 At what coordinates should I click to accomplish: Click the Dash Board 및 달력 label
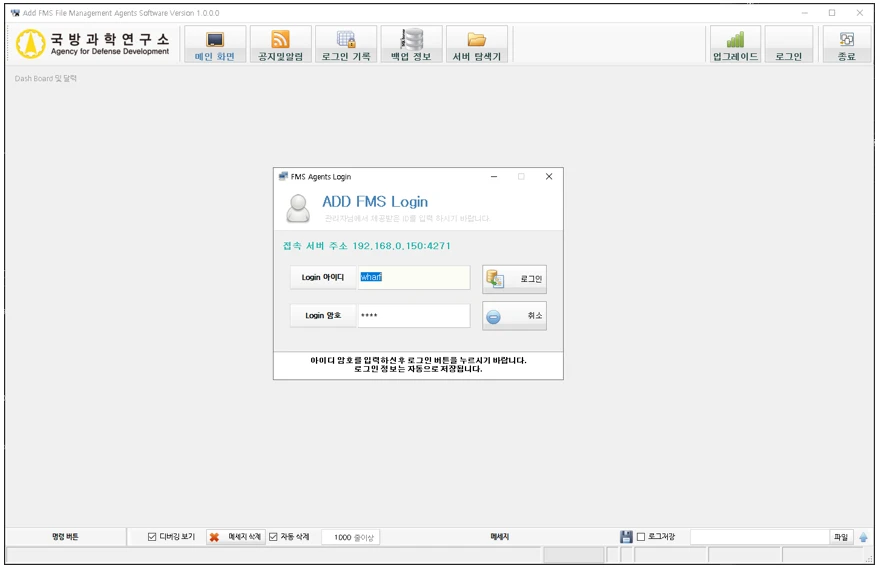46,79
